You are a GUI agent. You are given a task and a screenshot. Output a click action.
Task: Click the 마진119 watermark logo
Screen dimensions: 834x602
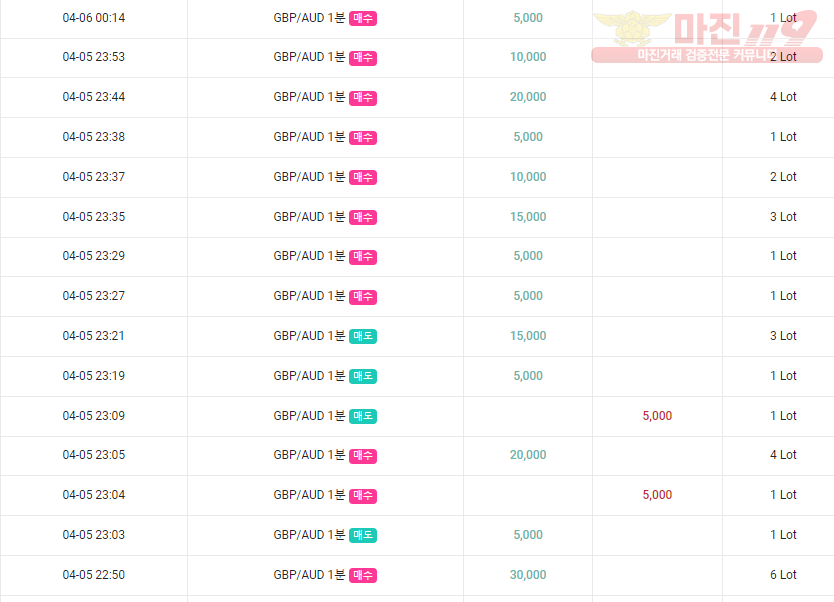(x=707, y=36)
